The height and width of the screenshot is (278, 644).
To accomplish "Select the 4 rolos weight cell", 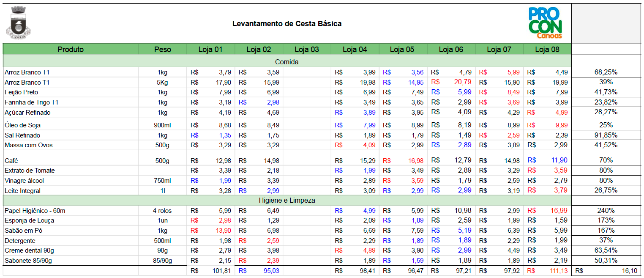I will tap(163, 211).
